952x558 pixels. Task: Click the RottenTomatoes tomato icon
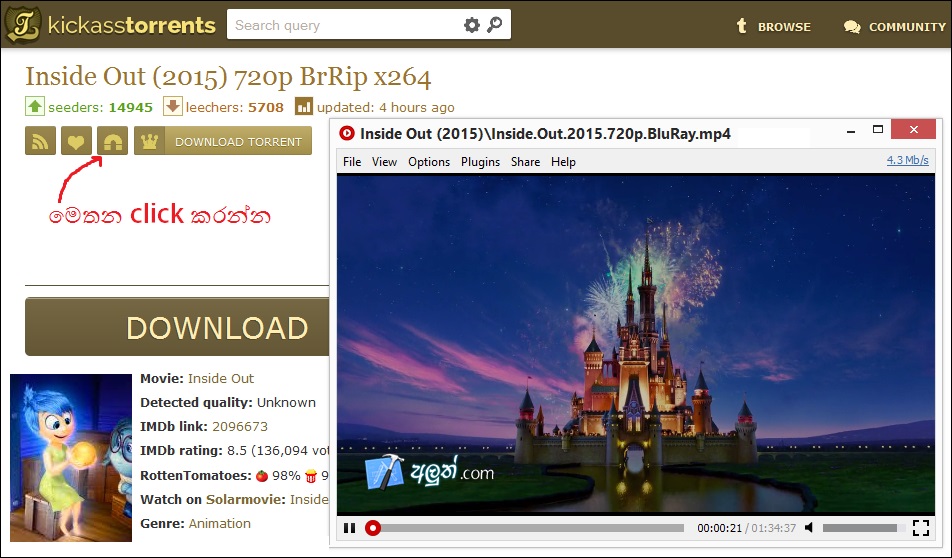click(x=262, y=475)
